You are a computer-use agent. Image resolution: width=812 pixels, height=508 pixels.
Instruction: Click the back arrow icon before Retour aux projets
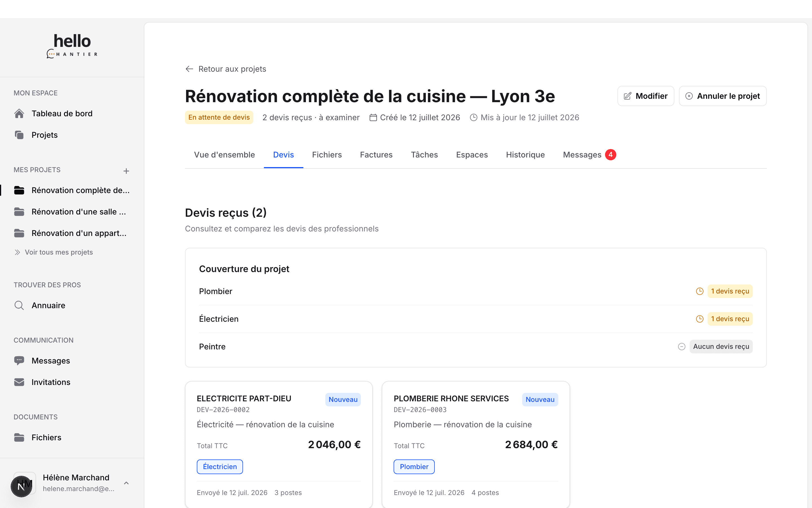(189, 69)
